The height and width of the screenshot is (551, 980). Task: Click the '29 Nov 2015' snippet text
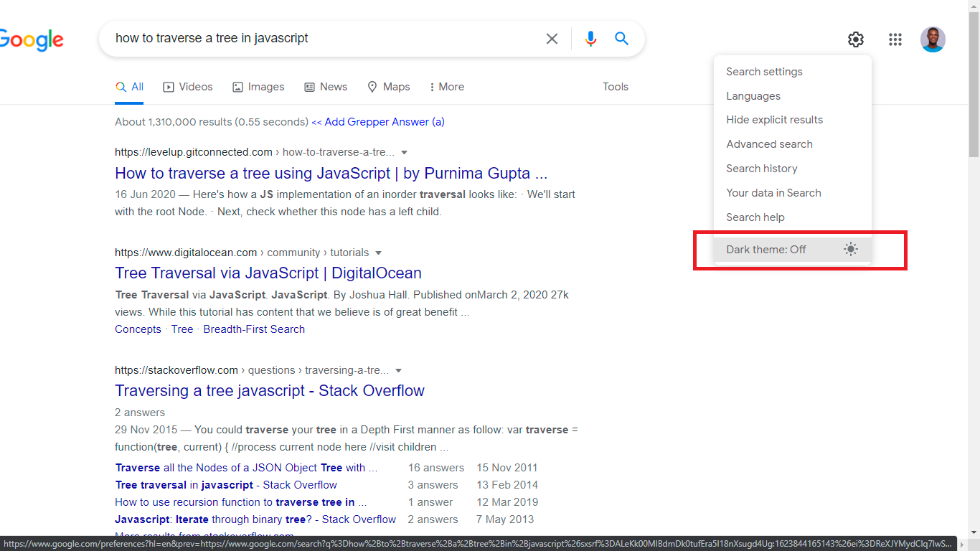coord(145,430)
